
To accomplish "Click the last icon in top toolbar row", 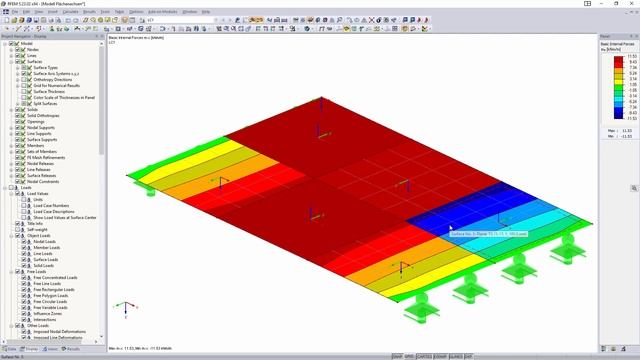I will 427,20.
